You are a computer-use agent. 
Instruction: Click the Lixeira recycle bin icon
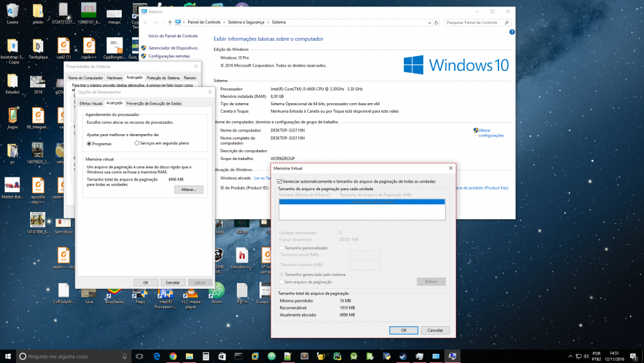click(12, 12)
